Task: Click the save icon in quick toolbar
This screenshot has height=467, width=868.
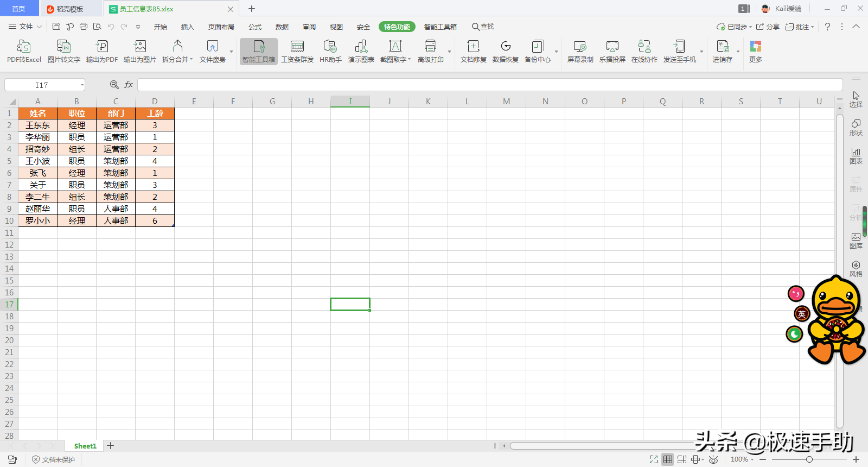Action: (56, 27)
